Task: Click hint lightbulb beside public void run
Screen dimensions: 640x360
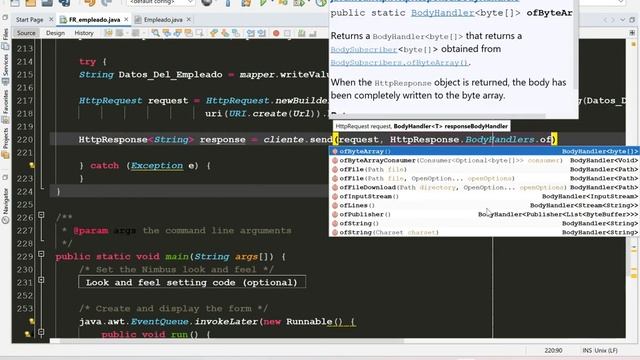Action: click(27, 334)
